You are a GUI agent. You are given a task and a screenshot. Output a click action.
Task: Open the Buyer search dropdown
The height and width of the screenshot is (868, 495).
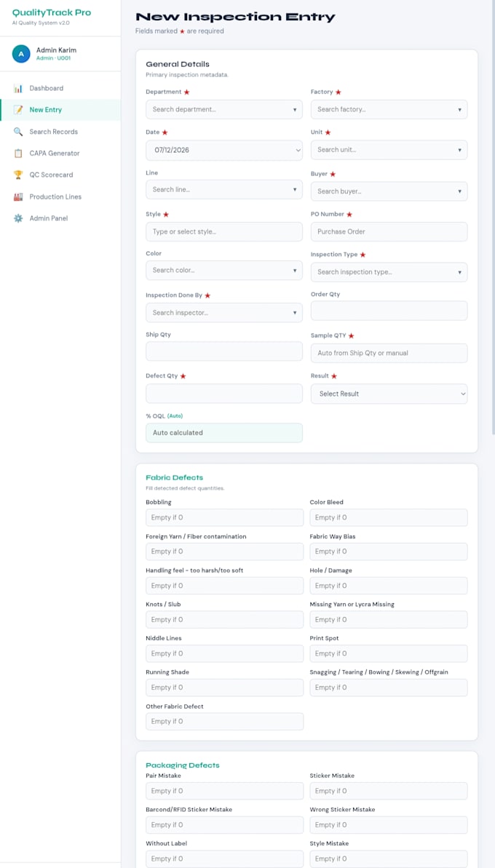[x=389, y=191]
